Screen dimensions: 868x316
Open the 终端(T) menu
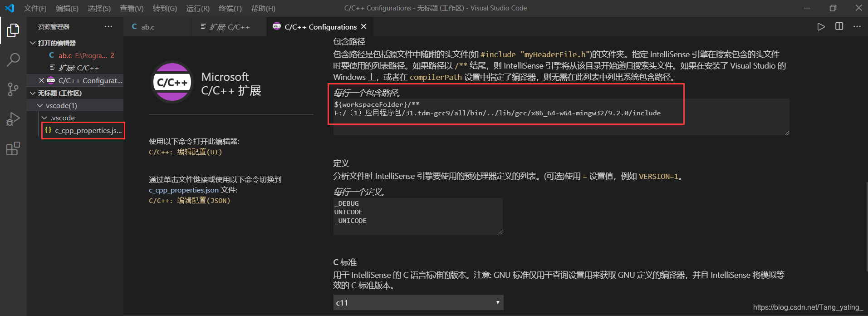pyautogui.click(x=230, y=8)
